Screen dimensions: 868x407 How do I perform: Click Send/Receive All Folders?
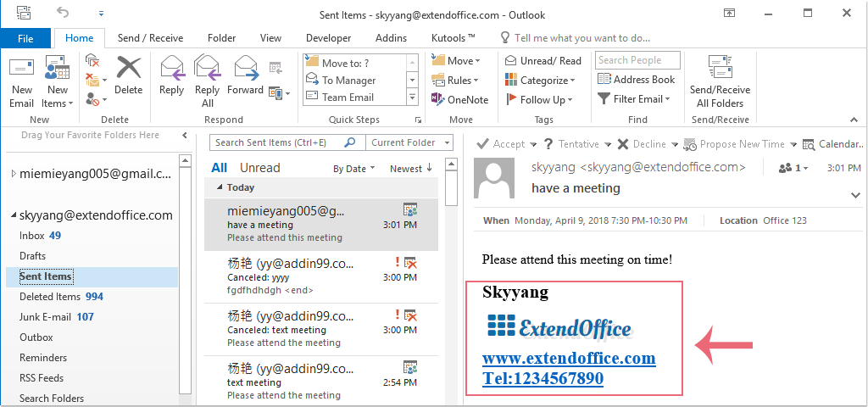[720, 82]
